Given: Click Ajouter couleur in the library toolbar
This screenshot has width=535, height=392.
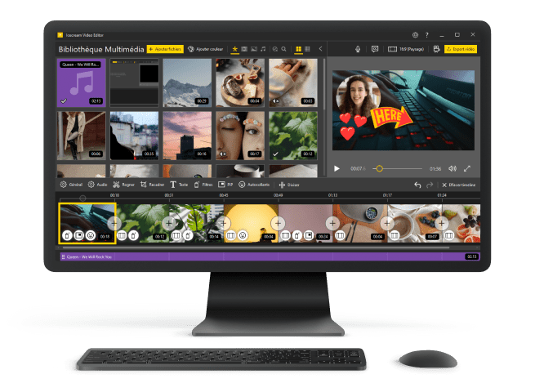Looking at the screenshot, I should [206, 49].
